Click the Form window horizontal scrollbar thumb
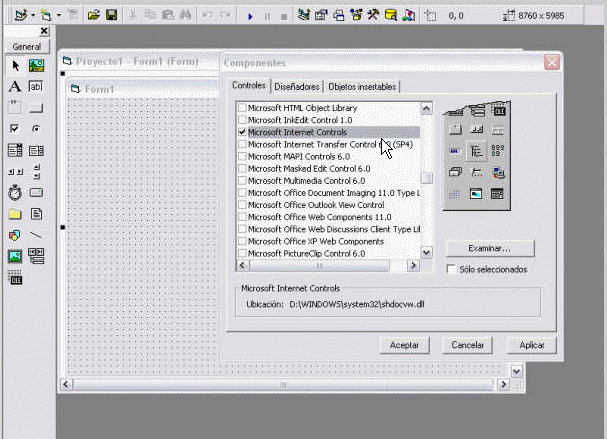 (x=283, y=384)
